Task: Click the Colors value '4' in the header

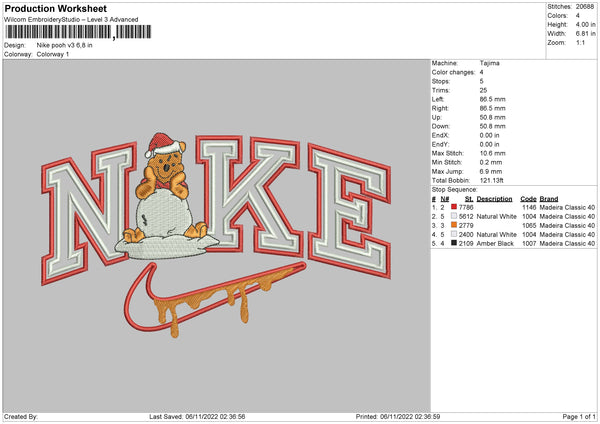Action: pos(578,16)
